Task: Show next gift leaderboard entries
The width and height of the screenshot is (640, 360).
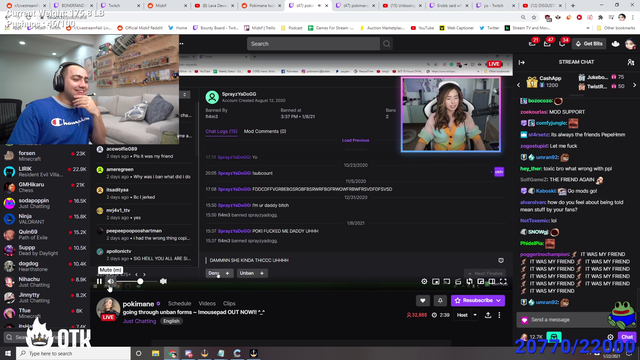Action: [x=635, y=85]
